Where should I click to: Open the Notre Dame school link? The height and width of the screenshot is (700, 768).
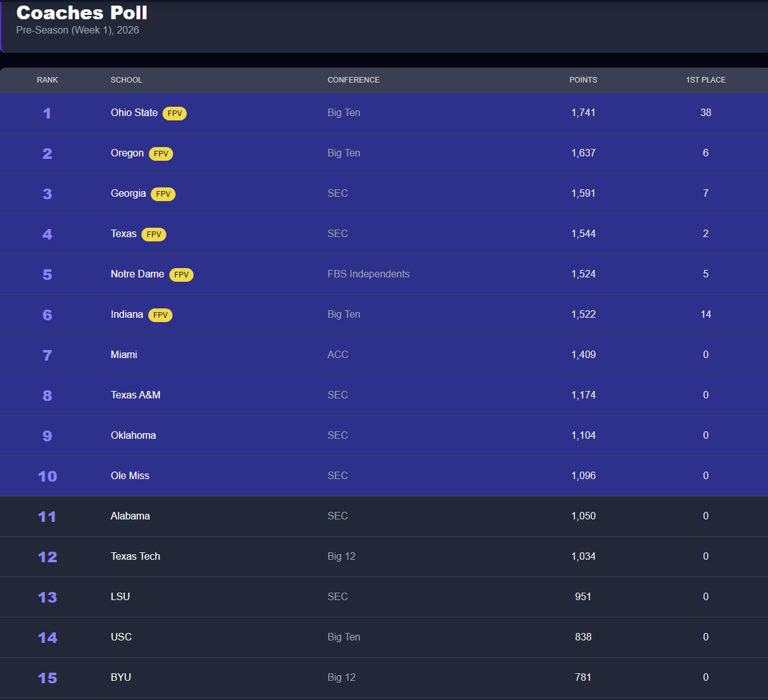click(138, 274)
